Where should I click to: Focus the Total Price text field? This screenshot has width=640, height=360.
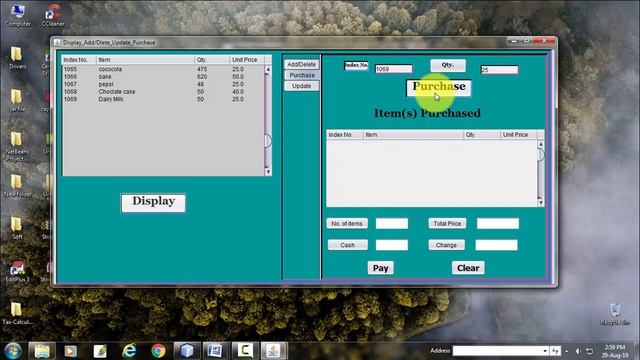pyautogui.click(x=498, y=223)
